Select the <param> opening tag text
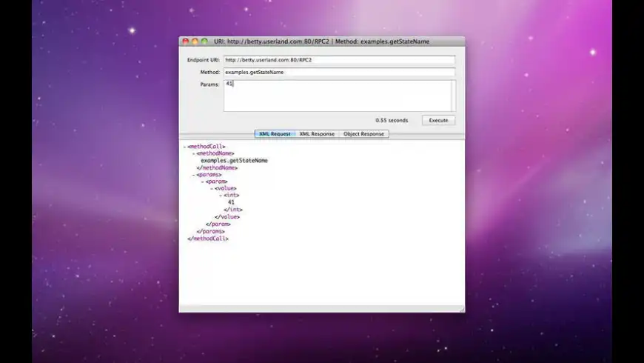Screen dimensions: 644x363 [x=216, y=181]
